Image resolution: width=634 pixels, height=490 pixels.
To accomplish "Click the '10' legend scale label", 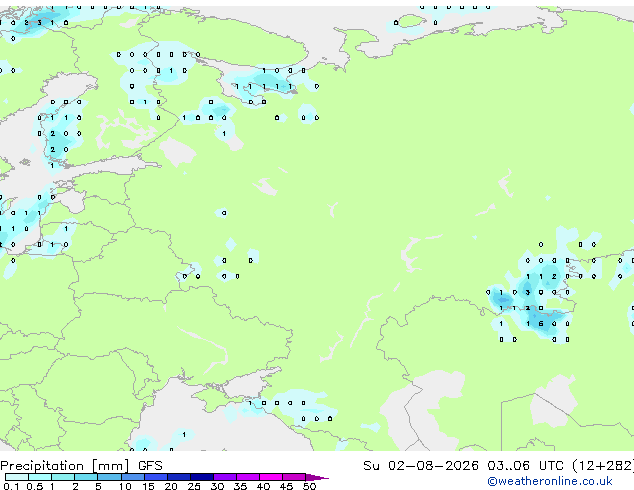I will point(125,486).
